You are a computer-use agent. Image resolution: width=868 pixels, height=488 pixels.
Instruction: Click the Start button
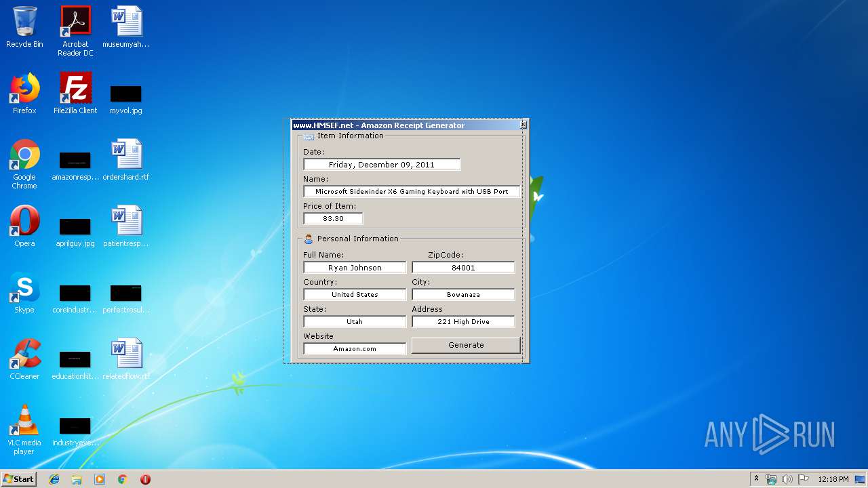coord(19,479)
